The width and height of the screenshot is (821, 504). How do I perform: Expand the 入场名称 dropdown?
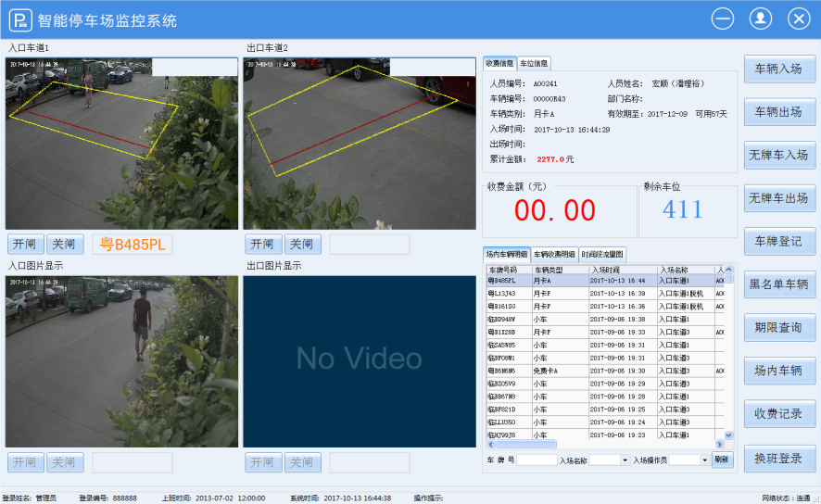pos(625,460)
